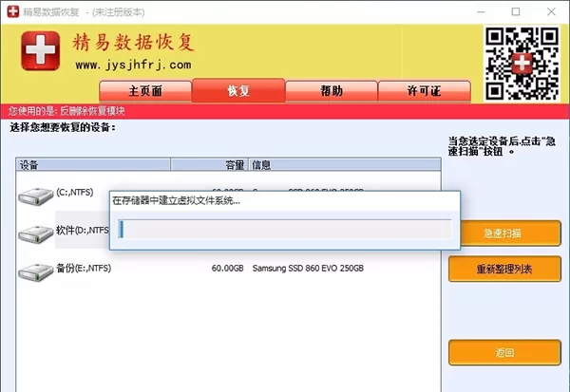
Task: Open the 主页面 tab
Action: click(145, 91)
